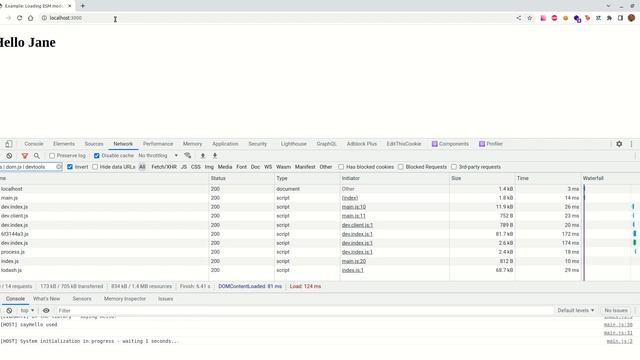Viewport: 640px width, 360px height.
Task: Check Hide data URLs
Action: point(95,167)
